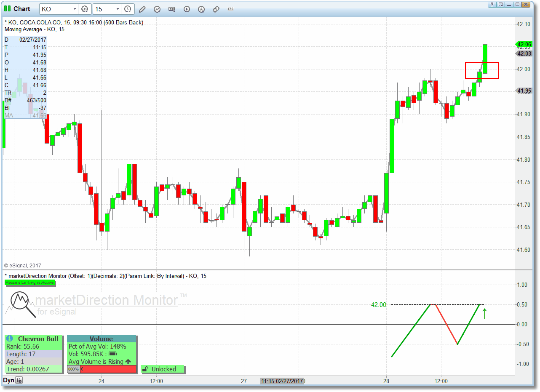Image resolution: width=540 pixels, height=392 pixels.
Task: Toggle the Unlocked padlock button
Action: [163, 369]
